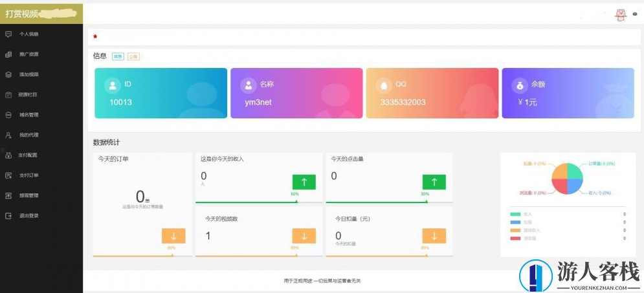This screenshot has width=644, height=293.
Task: Click the 域名管理 sidebar icon
Action: click(8, 115)
